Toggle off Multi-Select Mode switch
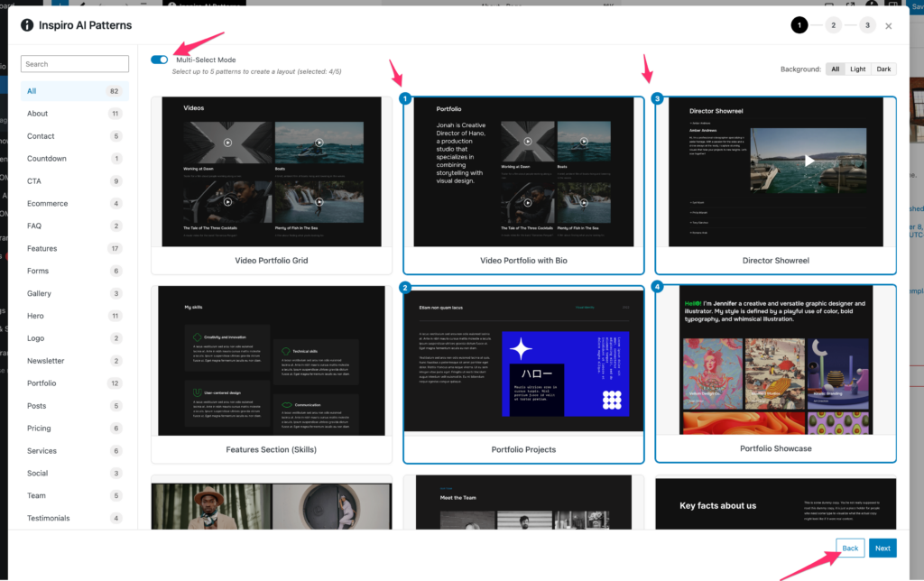Viewport: 924px width, 581px height. [159, 60]
